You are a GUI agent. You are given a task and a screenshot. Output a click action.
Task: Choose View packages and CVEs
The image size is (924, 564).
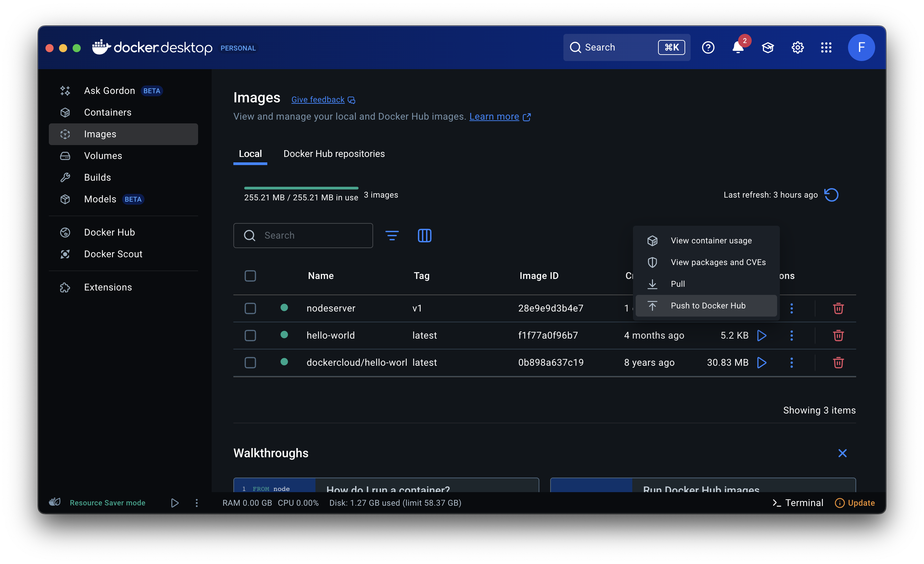706,262
